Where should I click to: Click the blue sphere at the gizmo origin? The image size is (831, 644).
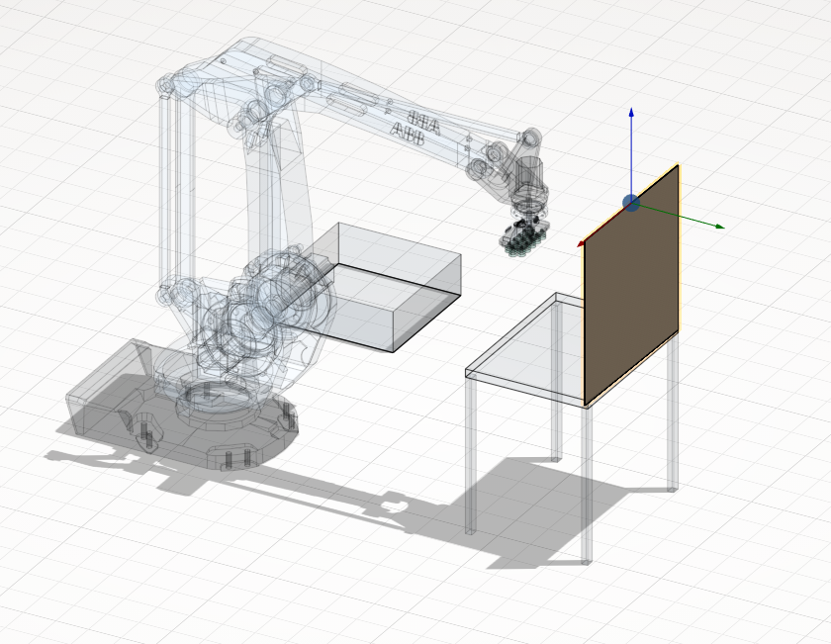click(631, 204)
